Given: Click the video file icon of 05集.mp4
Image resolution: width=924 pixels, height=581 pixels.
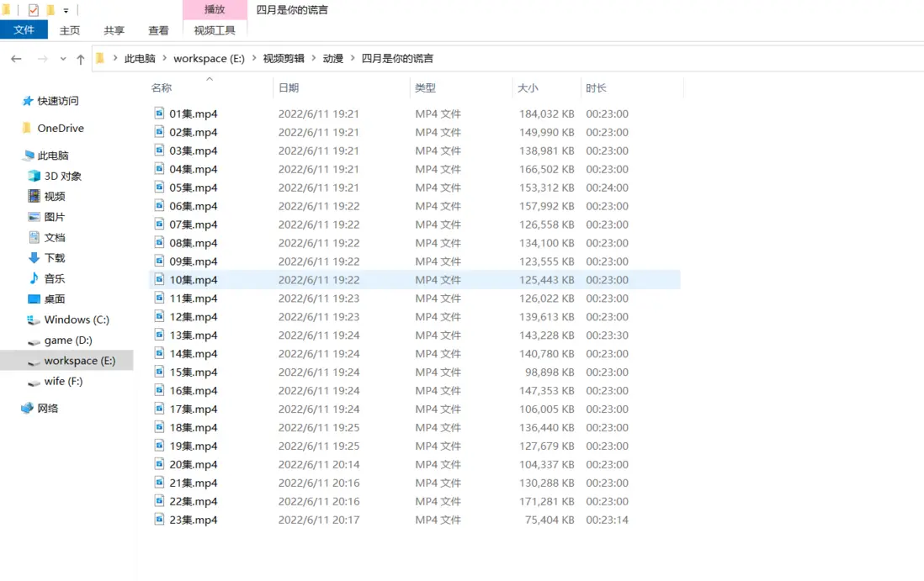Looking at the screenshot, I should click(159, 187).
